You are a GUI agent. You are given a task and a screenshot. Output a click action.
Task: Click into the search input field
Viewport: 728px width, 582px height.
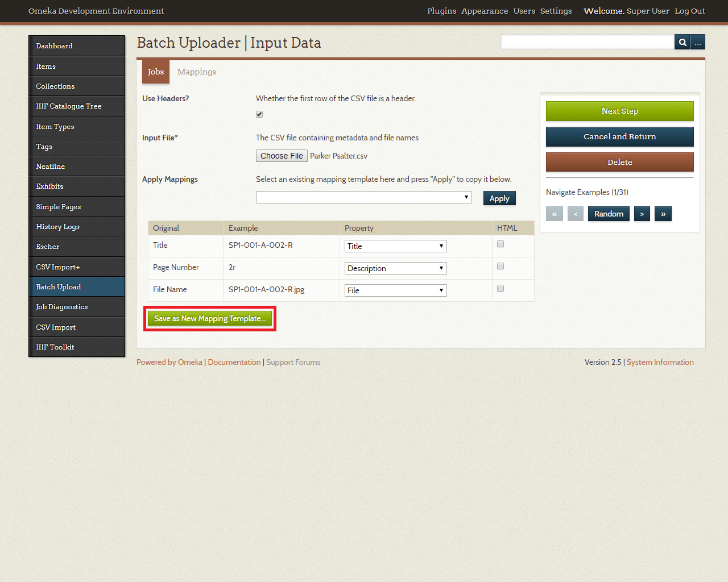click(587, 42)
